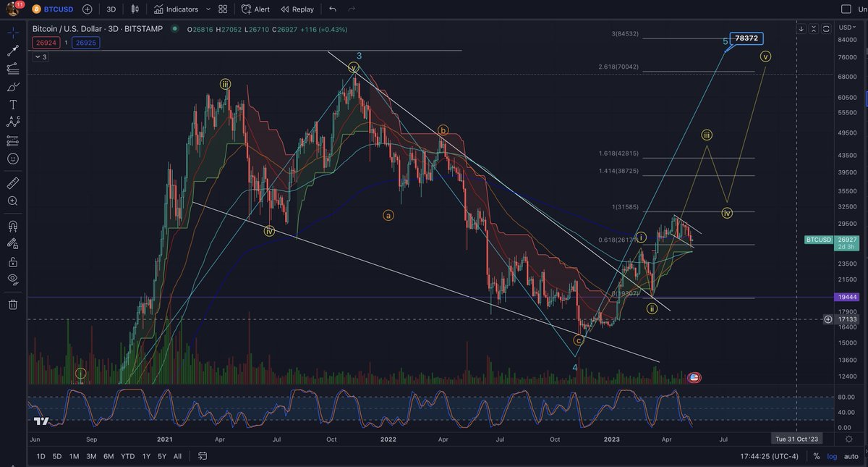Add a symbol to compare with plus icon
868x467 pixels.
[88, 9]
